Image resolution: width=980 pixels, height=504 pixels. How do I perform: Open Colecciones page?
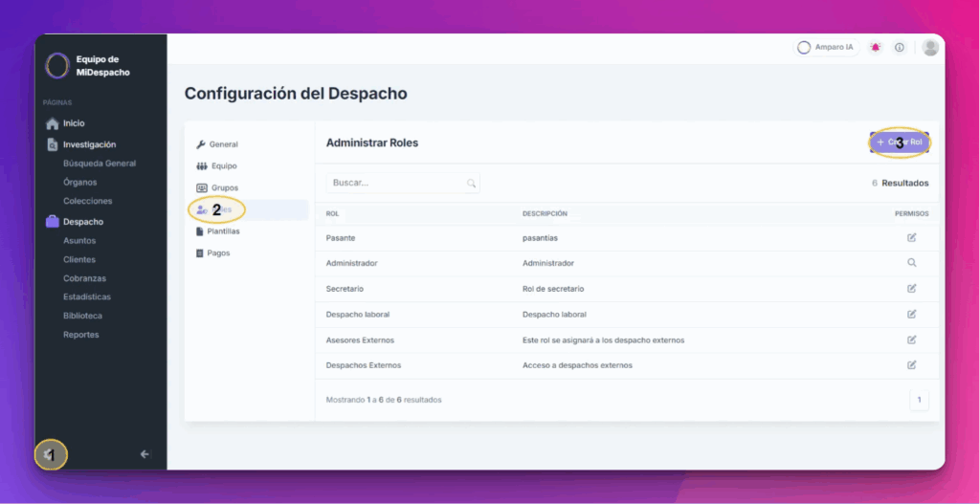pyautogui.click(x=87, y=201)
